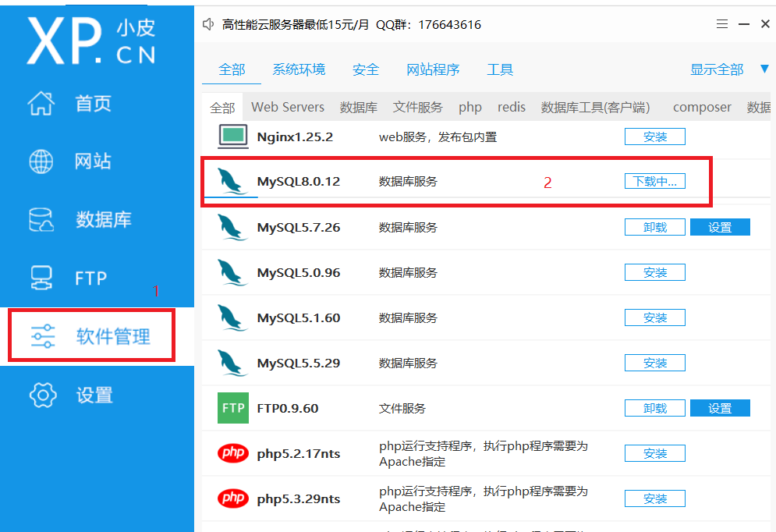This screenshot has width=776, height=532.
Task: Filter by 文件服务 sub-tab
Action: [x=418, y=108]
